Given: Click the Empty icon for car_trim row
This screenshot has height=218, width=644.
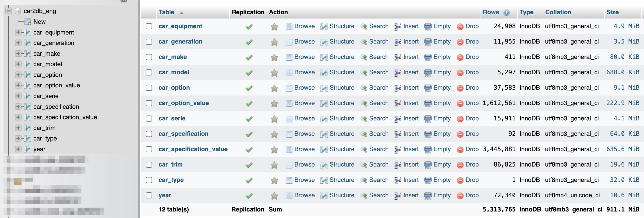Looking at the screenshot, I should 428,165.
